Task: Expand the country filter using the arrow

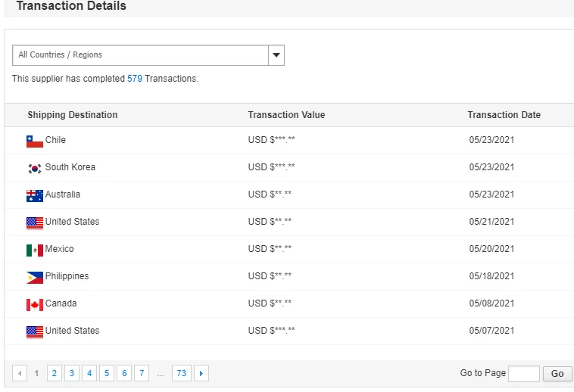Action: click(x=276, y=55)
